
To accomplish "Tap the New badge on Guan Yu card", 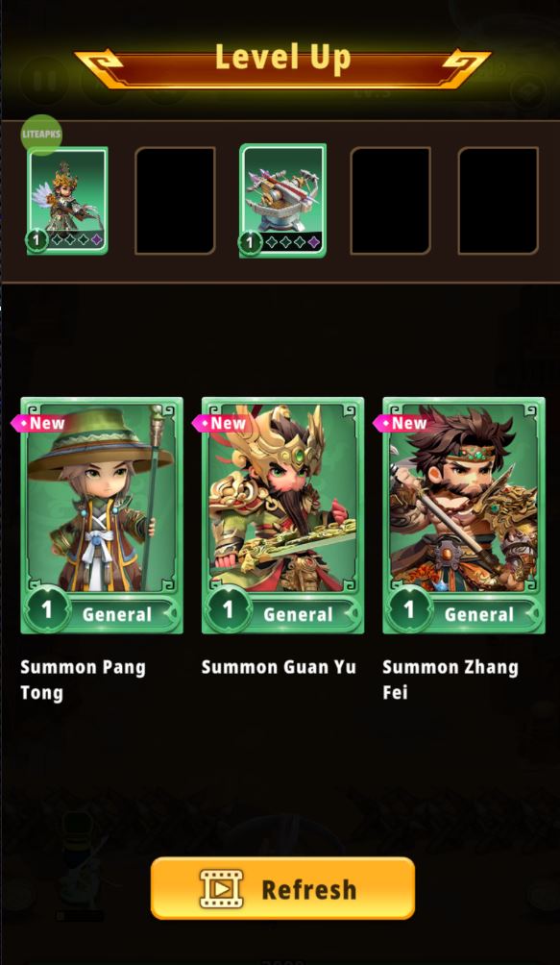I will (219, 423).
